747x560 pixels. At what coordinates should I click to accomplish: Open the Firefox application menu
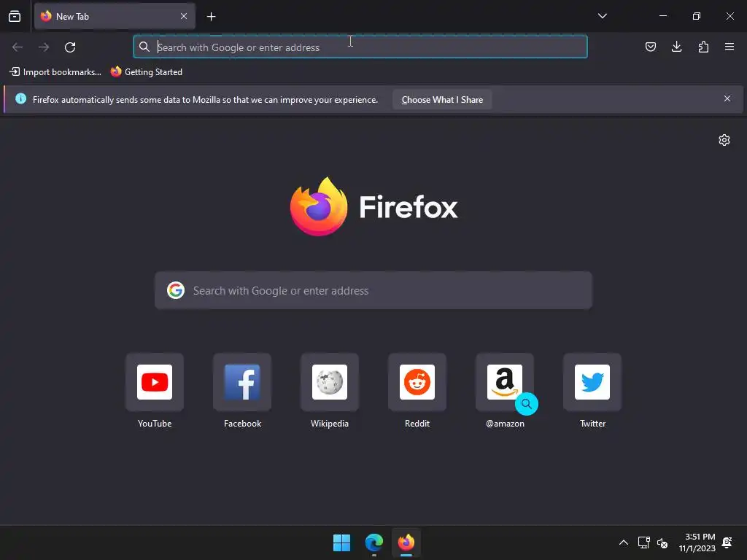pyautogui.click(x=729, y=47)
